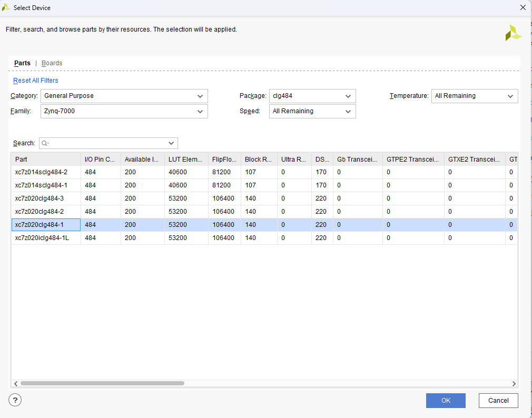Sort by Available IOBs column header
This screenshot has height=418, width=532.
tap(143, 160)
